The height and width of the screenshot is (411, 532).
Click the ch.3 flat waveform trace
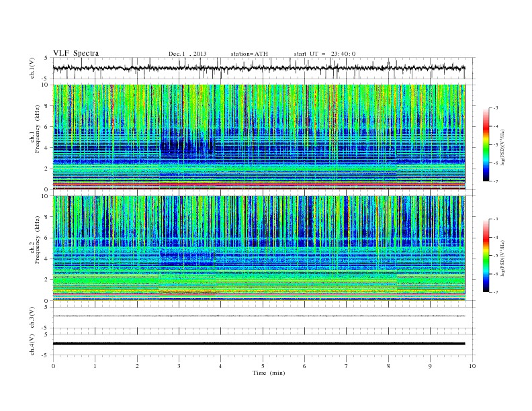click(x=259, y=316)
